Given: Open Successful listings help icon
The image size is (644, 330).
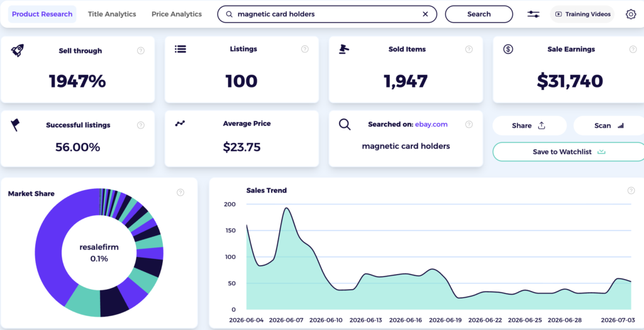Looking at the screenshot, I should pyautogui.click(x=140, y=125).
